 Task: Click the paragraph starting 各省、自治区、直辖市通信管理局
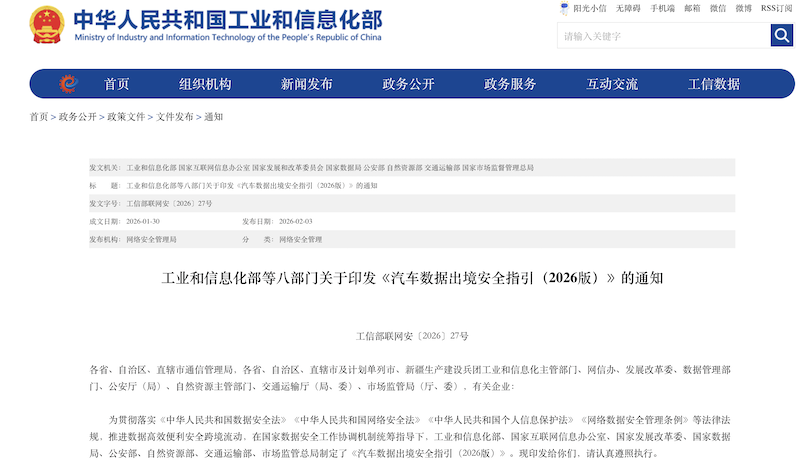tap(410, 378)
